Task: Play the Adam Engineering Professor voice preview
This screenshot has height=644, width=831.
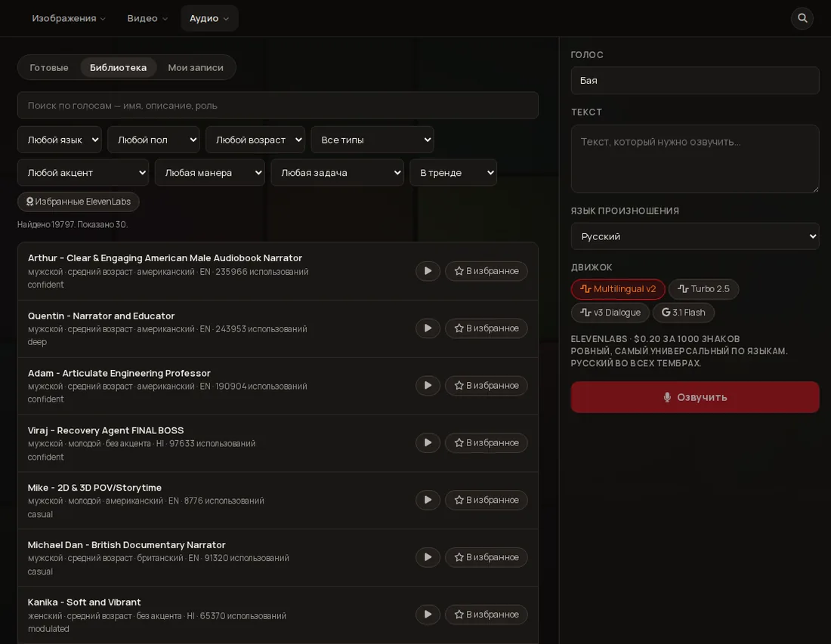Action: click(428, 386)
